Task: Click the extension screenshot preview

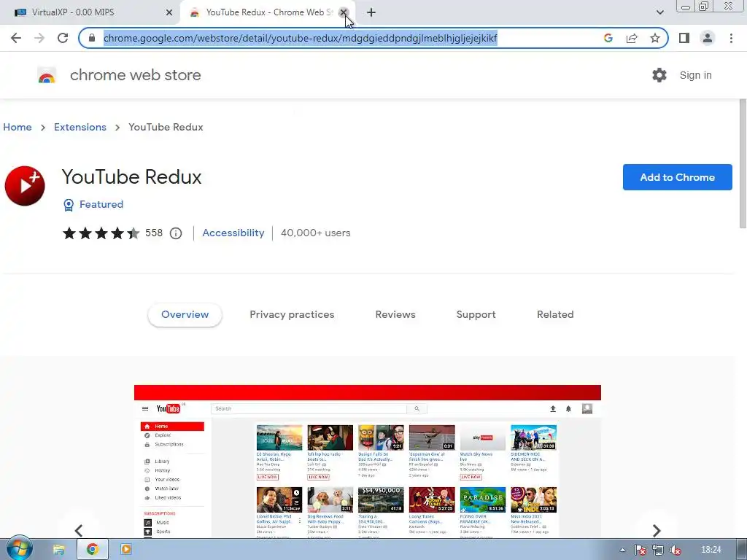Action: (x=368, y=462)
